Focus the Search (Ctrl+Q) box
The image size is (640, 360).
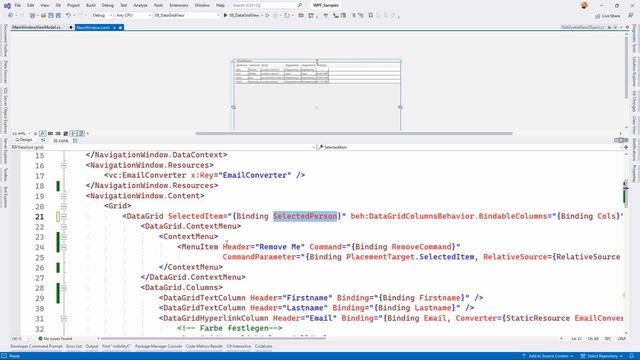pyautogui.click(x=267, y=5)
